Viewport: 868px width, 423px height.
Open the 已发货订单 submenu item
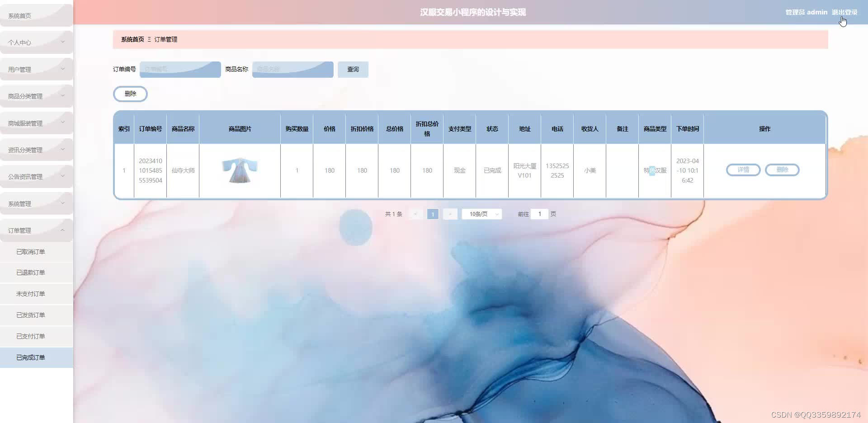[36, 315]
